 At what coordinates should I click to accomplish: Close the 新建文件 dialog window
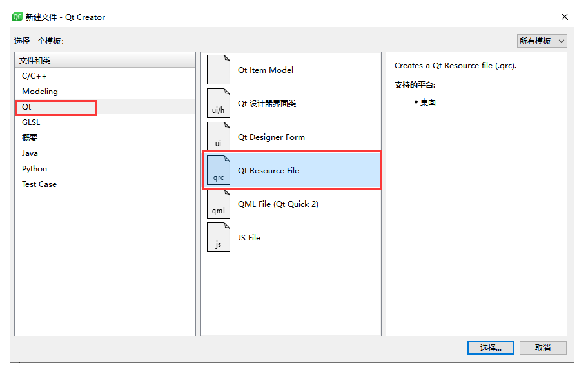(x=564, y=17)
